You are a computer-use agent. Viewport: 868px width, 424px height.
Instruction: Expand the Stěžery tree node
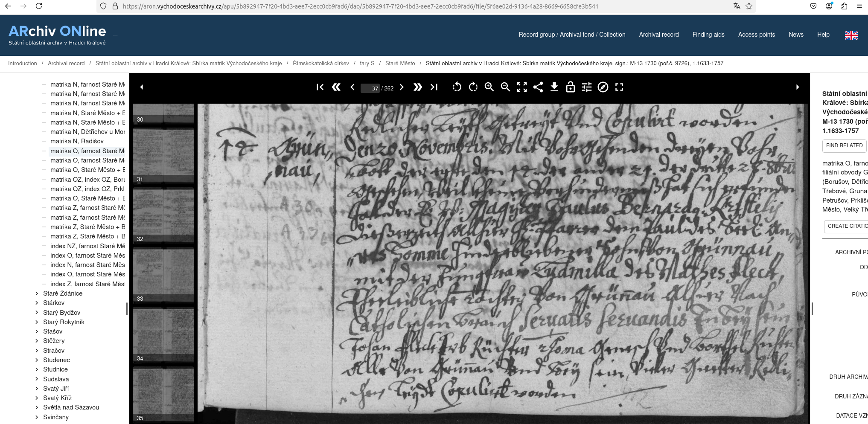[x=37, y=341]
